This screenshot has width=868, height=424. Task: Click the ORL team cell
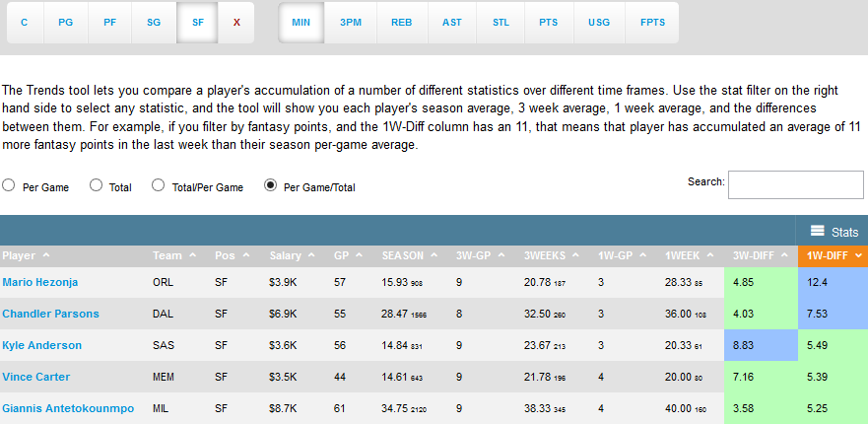[x=163, y=283]
